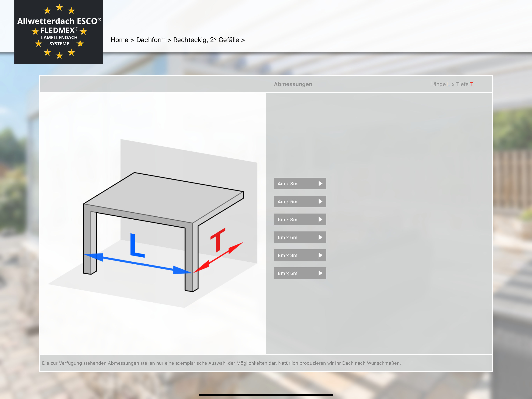Open Dachform in the breadcrumb
Screen dimensions: 532x399
(x=151, y=40)
